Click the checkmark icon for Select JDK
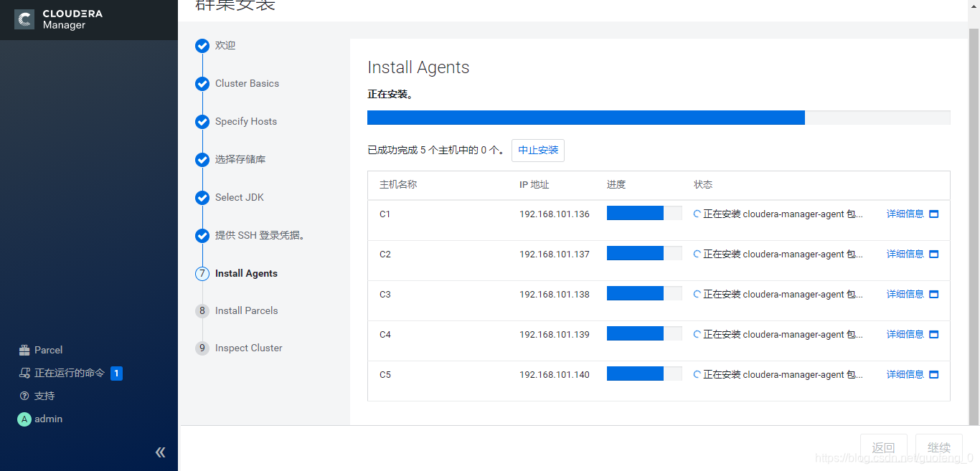The height and width of the screenshot is (471, 980). click(x=202, y=197)
